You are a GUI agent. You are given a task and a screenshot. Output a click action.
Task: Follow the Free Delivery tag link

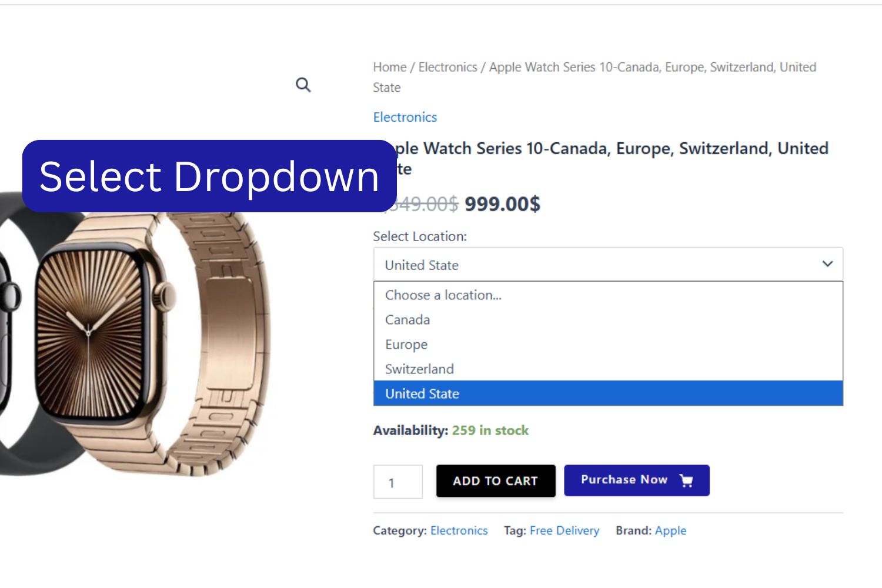pyautogui.click(x=564, y=531)
